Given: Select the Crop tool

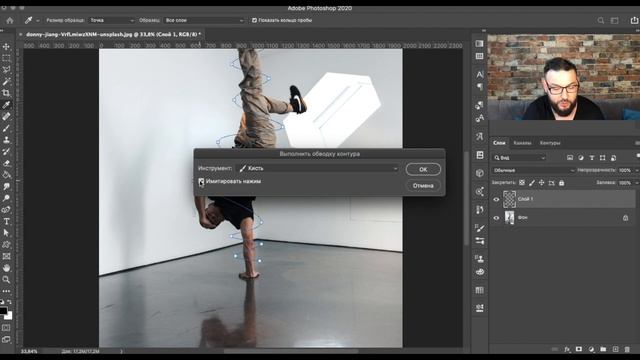Looking at the screenshot, I should click(x=6, y=93).
